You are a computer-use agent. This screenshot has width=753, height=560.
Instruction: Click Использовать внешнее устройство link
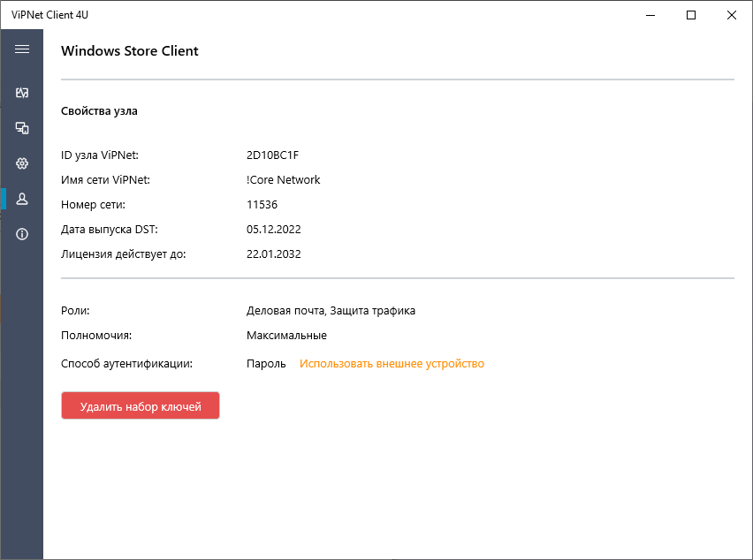(x=392, y=364)
